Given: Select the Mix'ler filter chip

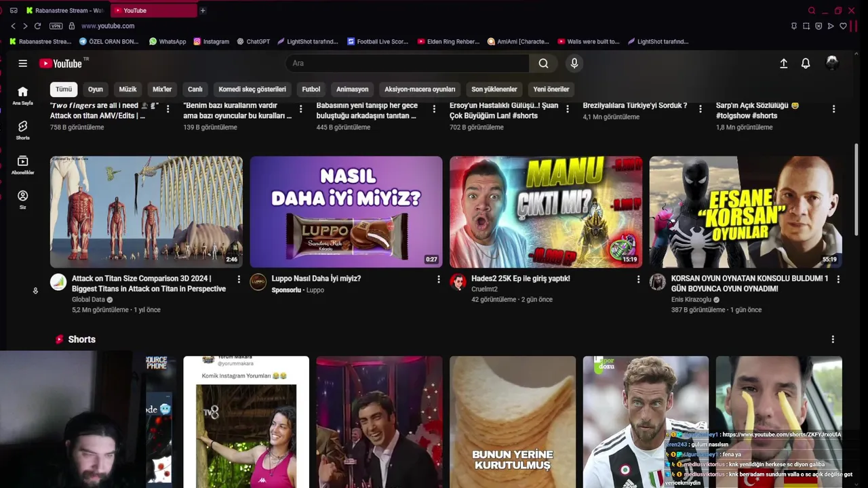Looking at the screenshot, I should (x=162, y=89).
